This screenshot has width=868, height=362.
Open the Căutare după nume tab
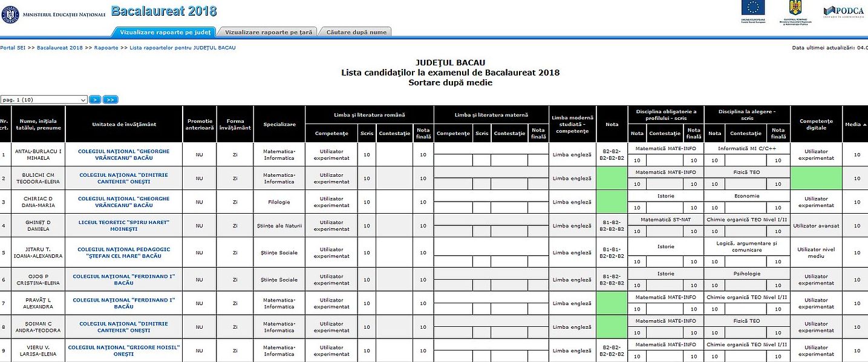356,32
